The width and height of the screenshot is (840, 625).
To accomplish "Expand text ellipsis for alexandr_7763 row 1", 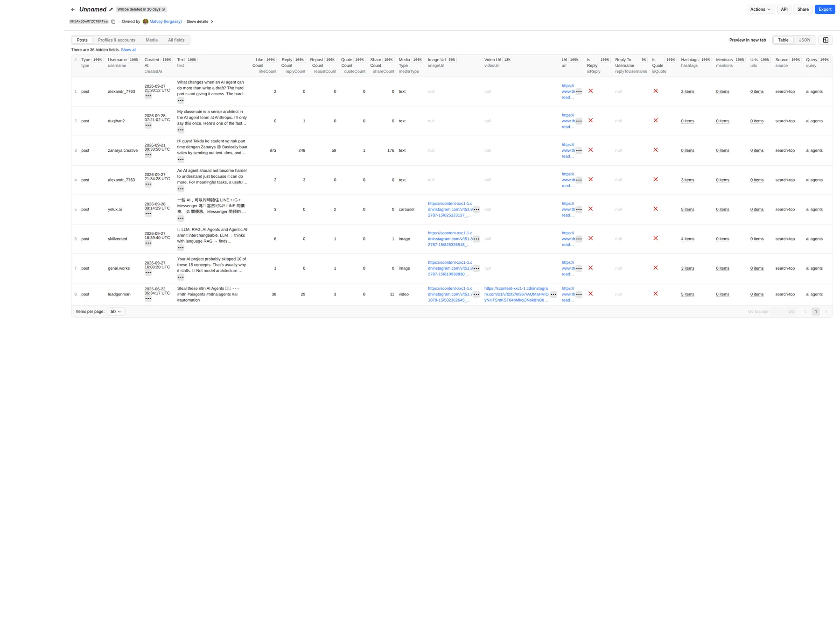I will [x=181, y=100].
